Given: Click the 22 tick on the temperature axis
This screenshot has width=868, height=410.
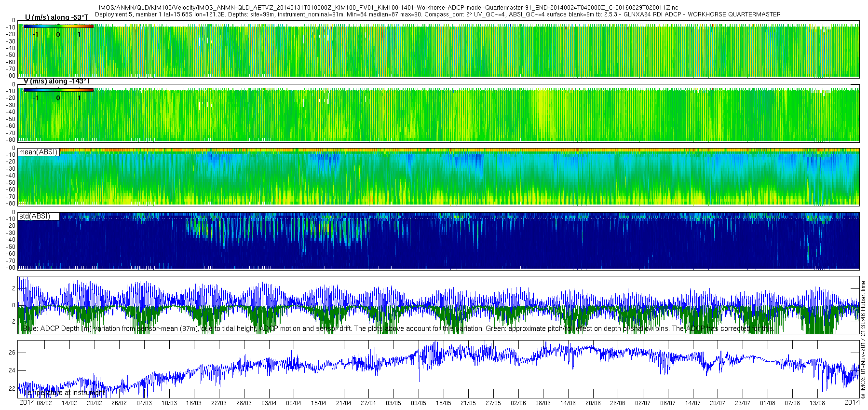Looking at the screenshot, I should pyautogui.click(x=12, y=388).
